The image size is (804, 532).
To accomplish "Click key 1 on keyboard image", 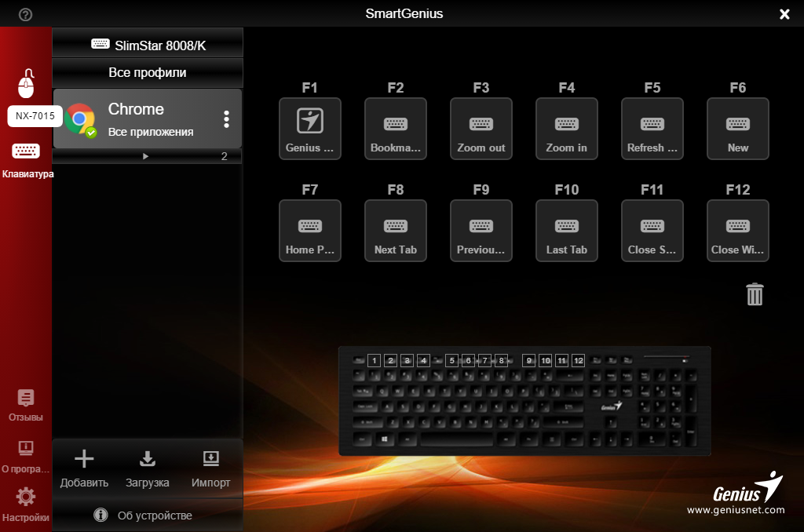I will click(x=375, y=361).
